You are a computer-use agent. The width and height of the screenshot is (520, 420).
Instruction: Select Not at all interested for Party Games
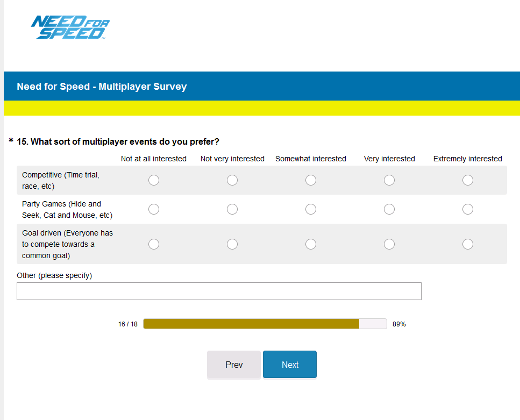pyautogui.click(x=154, y=209)
